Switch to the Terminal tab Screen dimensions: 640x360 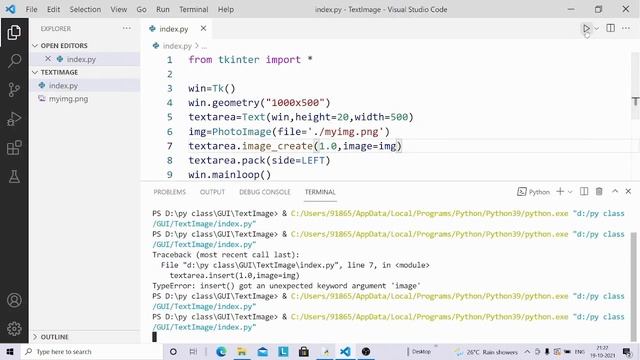click(320, 192)
